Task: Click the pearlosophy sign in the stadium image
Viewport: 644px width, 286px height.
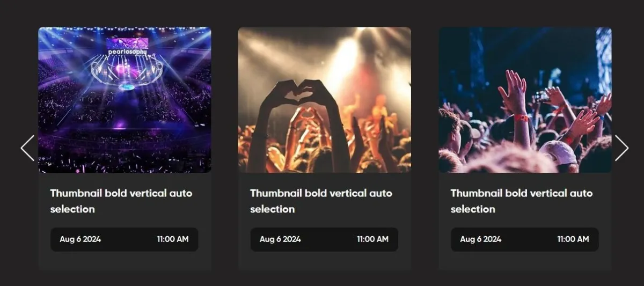Action: tap(127, 52)
